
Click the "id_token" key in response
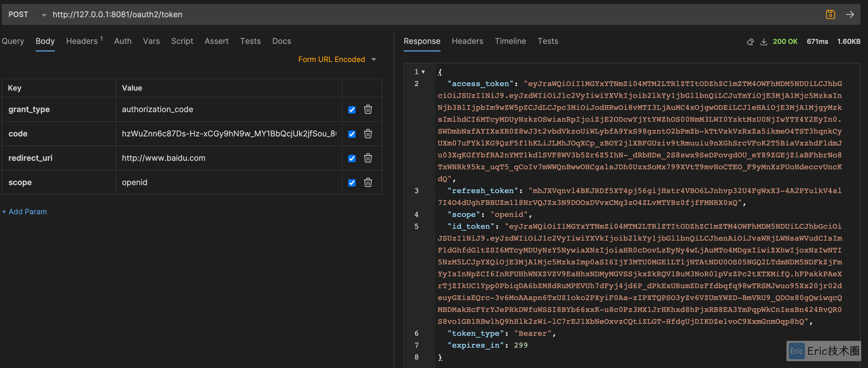(471, 226)
